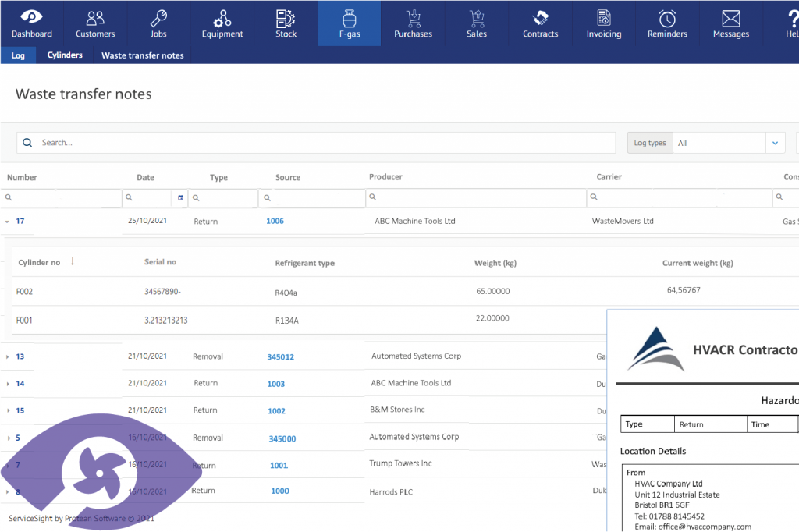Sort by the Number column header

(22, 177)
